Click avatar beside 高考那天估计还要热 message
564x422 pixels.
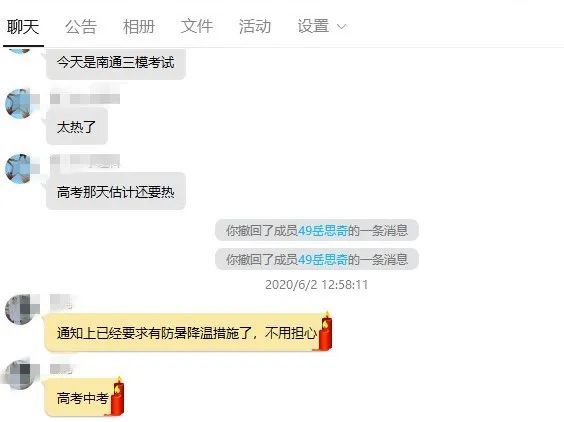(20, 169)
